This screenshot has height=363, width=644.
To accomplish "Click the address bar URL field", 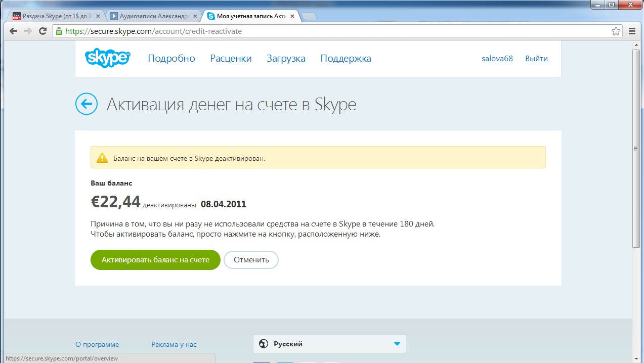I will pos(336,31).
